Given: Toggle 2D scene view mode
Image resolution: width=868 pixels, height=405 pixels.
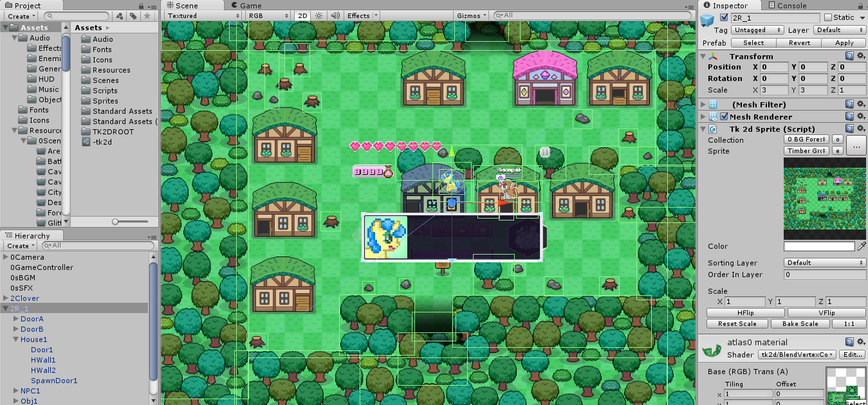Looking at the screenshot, I should 302,15.
